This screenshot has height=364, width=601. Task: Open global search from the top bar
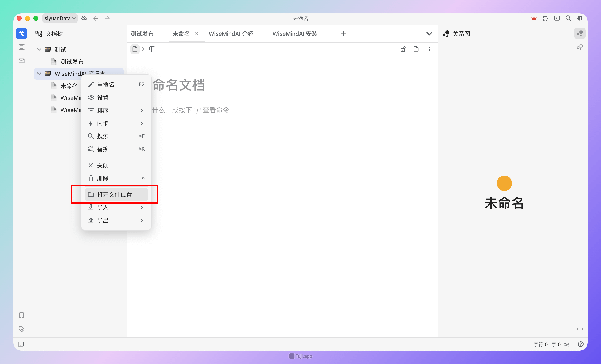point(568,18)
